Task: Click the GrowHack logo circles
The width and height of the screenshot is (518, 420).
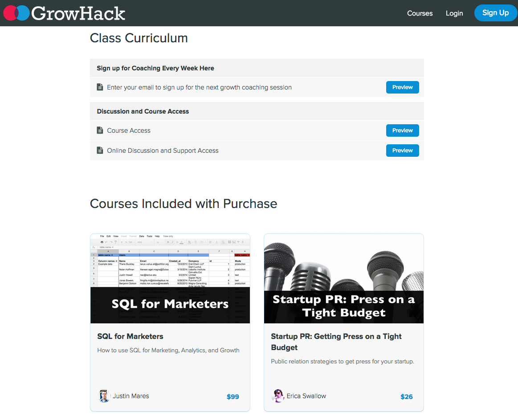Action: coord(16,13)
